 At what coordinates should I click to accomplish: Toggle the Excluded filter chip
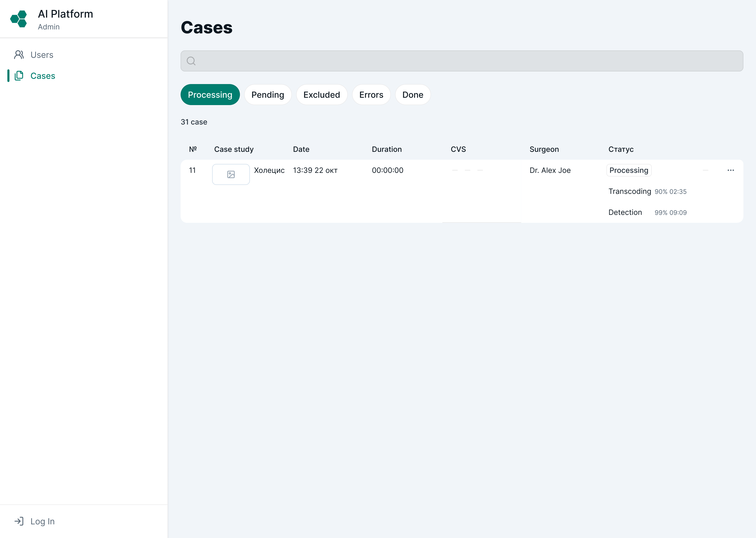[x=321, y=95]
